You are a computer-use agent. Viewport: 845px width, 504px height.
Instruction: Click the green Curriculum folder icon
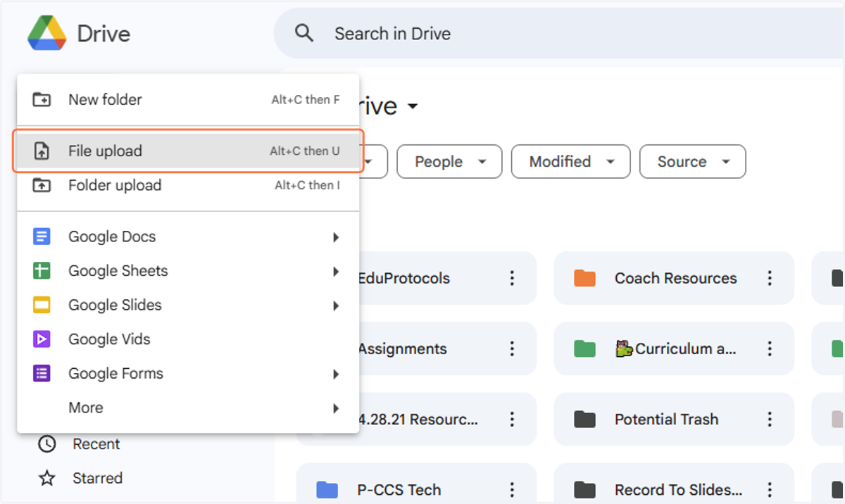[584, 348]
